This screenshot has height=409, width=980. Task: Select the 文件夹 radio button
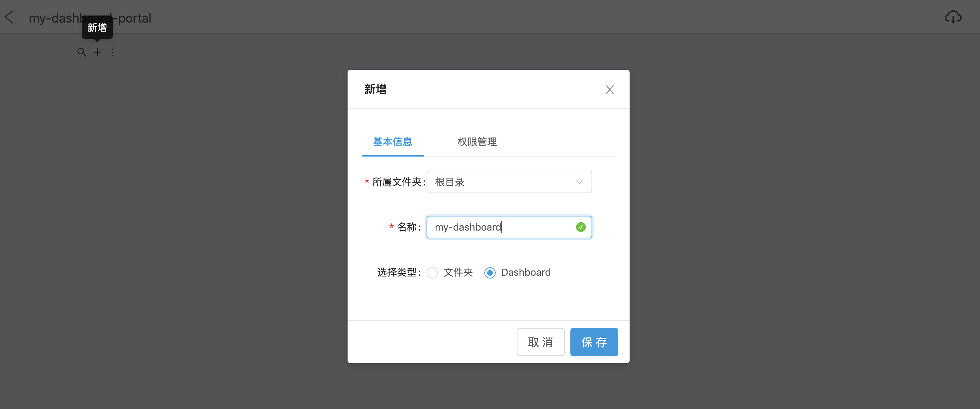click(x=432, y=273)
